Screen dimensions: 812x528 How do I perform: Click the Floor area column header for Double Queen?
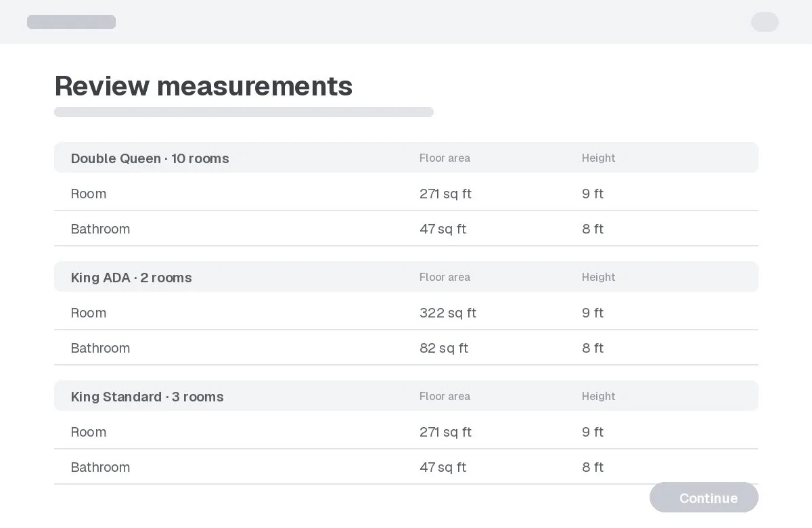click(445, 158)
